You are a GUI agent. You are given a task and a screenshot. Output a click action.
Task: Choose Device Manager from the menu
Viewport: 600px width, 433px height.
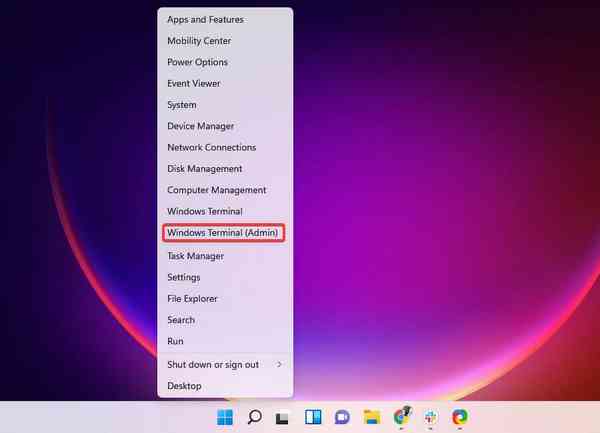201,126
